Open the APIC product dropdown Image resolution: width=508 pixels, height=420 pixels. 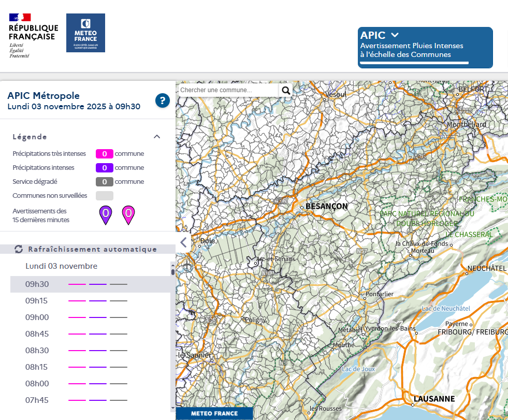click(x=395, y=35)
